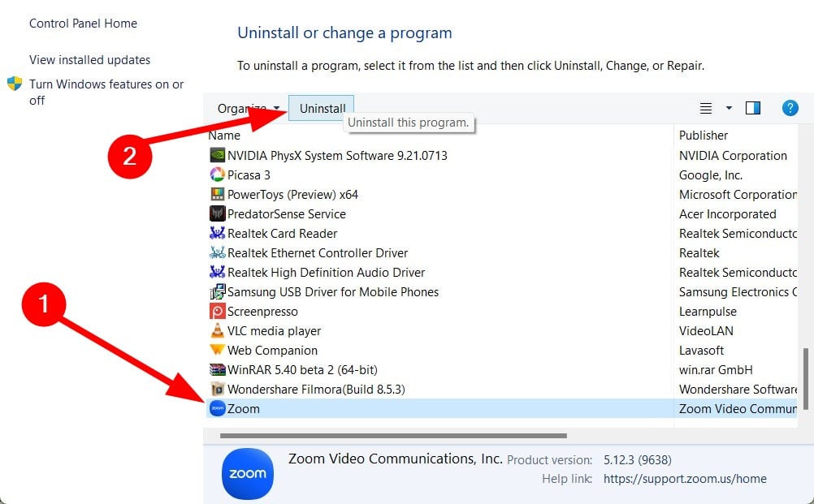Select PowerToys (Preview) x64 entry

pos(292,195)
